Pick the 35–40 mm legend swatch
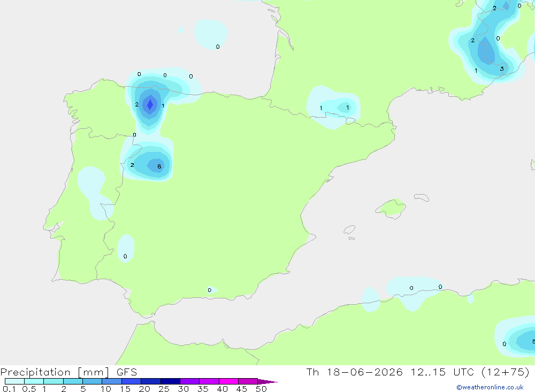535x392 pixels. coord(209,381)
